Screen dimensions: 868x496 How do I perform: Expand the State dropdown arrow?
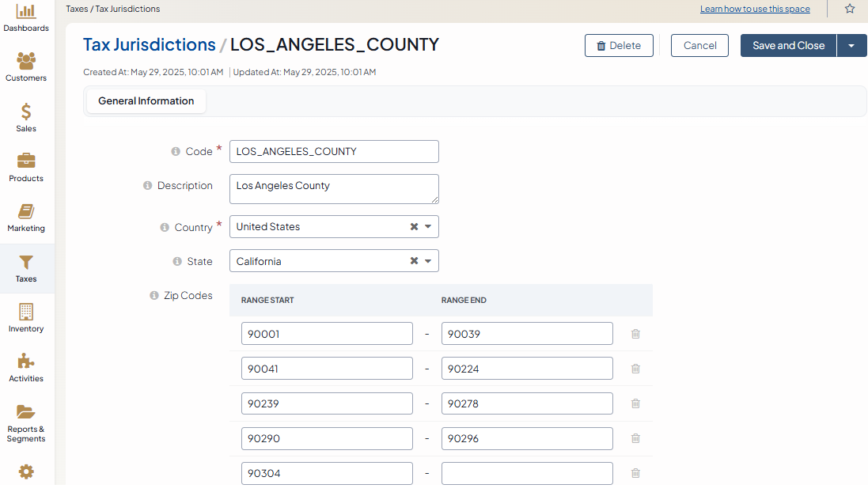tap(428, 261)
